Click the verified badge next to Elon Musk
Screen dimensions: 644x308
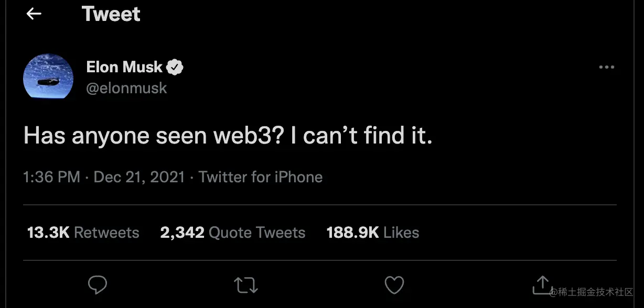(175, 67)
